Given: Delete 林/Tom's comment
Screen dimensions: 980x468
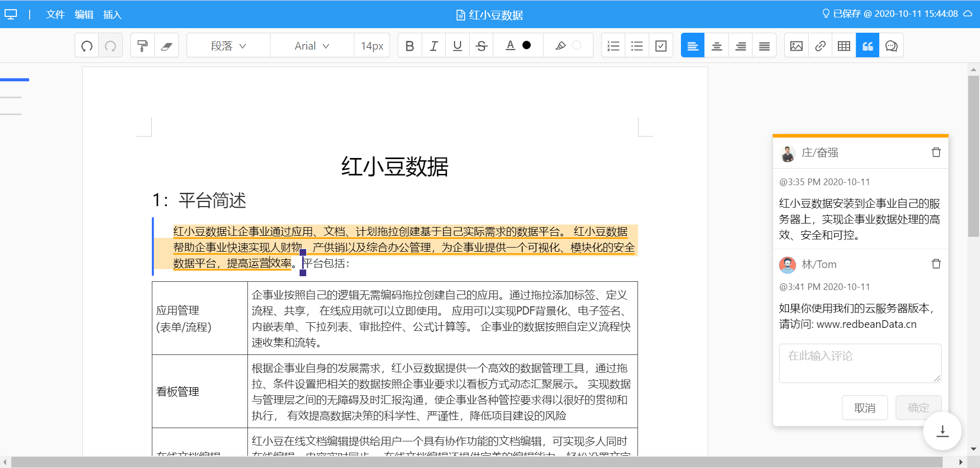Looking at the screenshot, I should [936, 264].
